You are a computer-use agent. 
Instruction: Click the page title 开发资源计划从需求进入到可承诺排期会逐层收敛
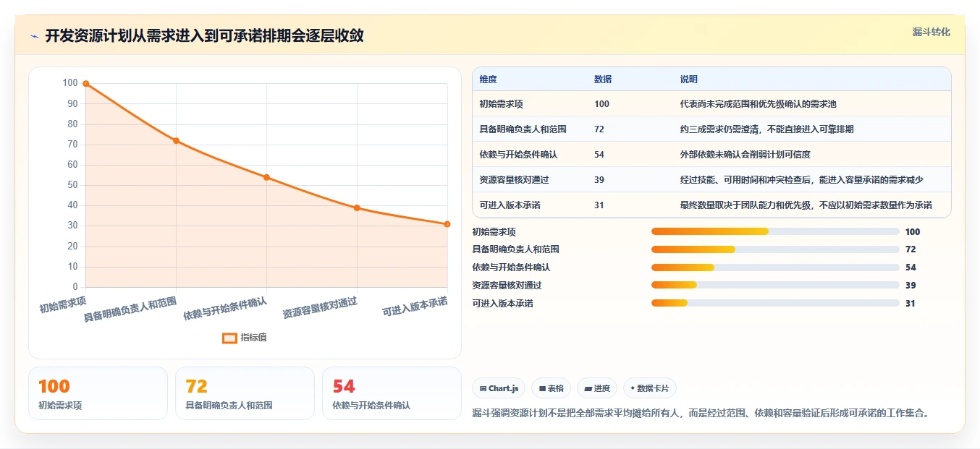(x=204, y=36)
